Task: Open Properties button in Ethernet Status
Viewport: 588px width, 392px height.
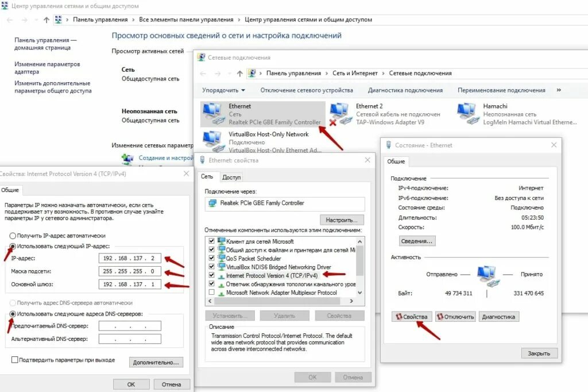Action: 412,317
